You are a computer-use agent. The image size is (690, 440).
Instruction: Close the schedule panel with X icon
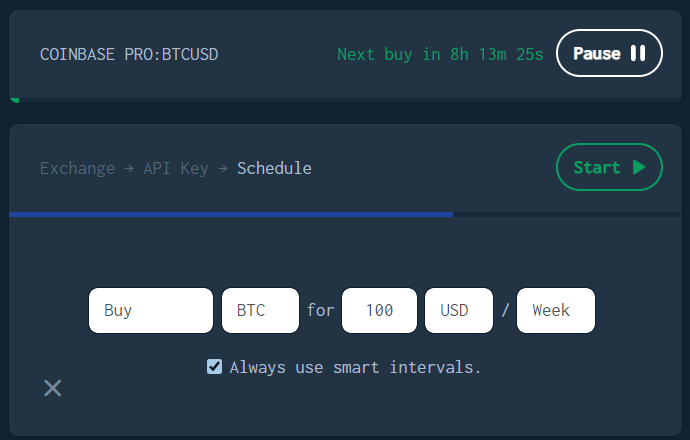pyautogui.click(x=53, y=388)
